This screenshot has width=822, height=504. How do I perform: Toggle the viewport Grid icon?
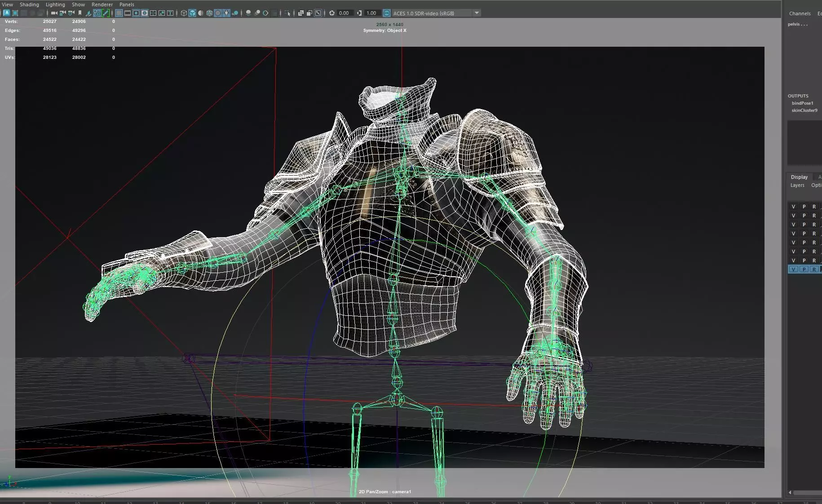pyautogui.click(x=119, y=13)
